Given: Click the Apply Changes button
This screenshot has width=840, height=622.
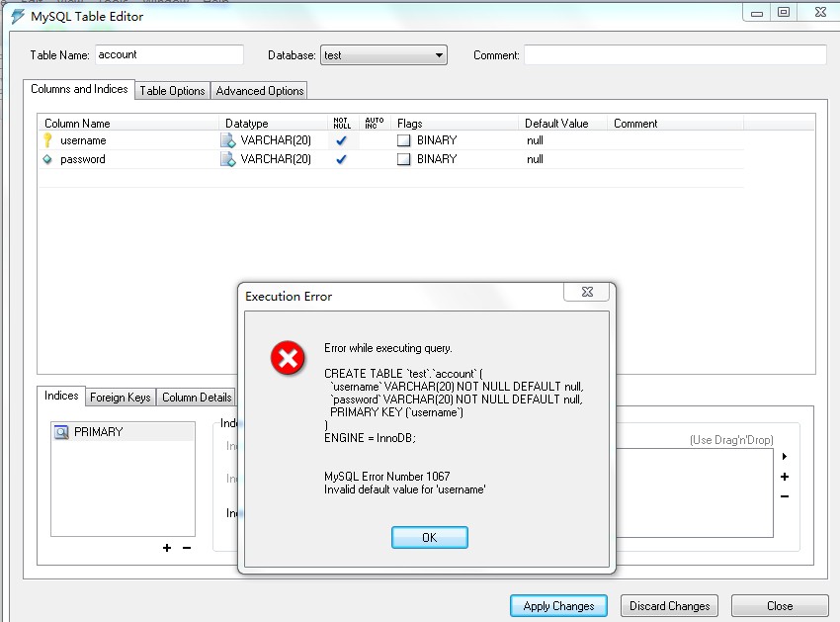Looking at the screenshot, I should pyautogui.click(x=558, y=606).
